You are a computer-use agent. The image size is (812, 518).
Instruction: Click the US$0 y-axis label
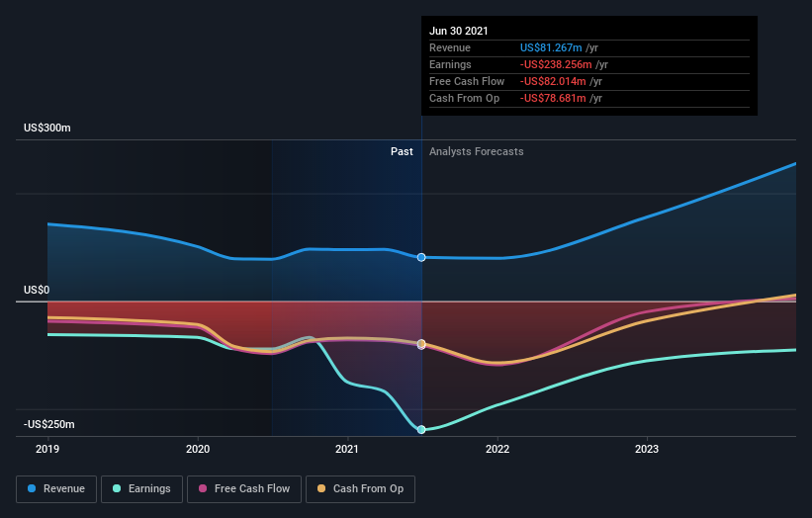coord(37,290)
